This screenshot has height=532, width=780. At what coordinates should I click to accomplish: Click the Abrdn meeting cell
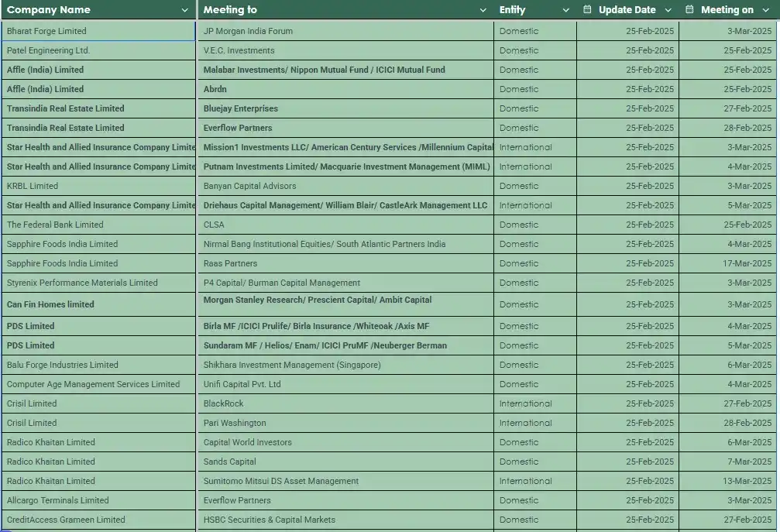[345, 89]
